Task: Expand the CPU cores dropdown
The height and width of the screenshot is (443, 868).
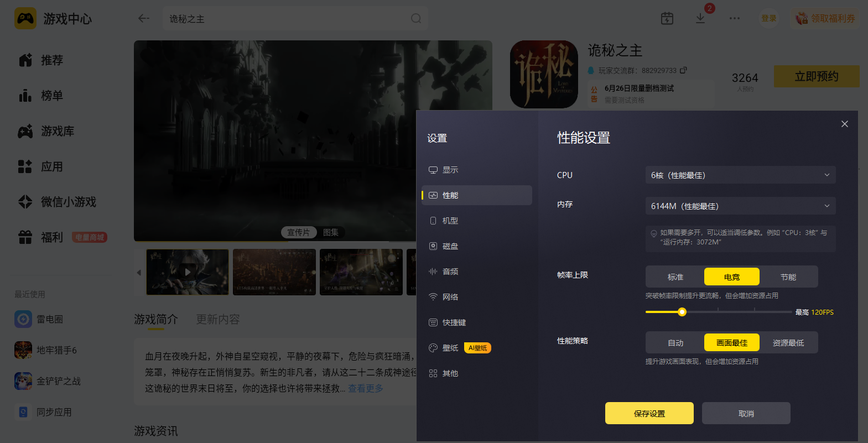Action: click(x=741, y=175)
